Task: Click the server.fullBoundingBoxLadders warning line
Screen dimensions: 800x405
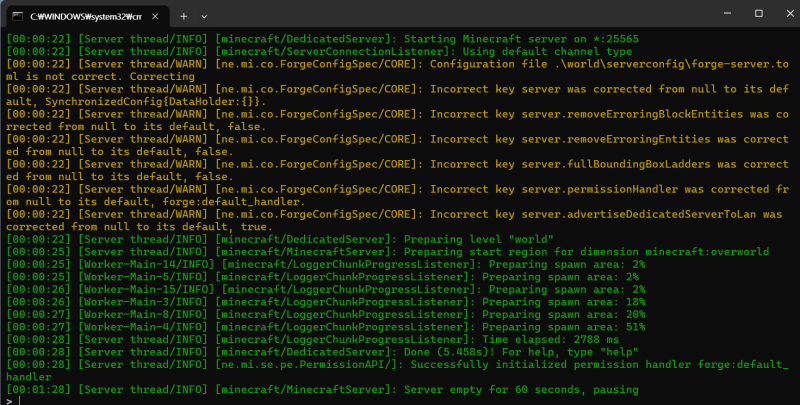Action: click(397, 170)
